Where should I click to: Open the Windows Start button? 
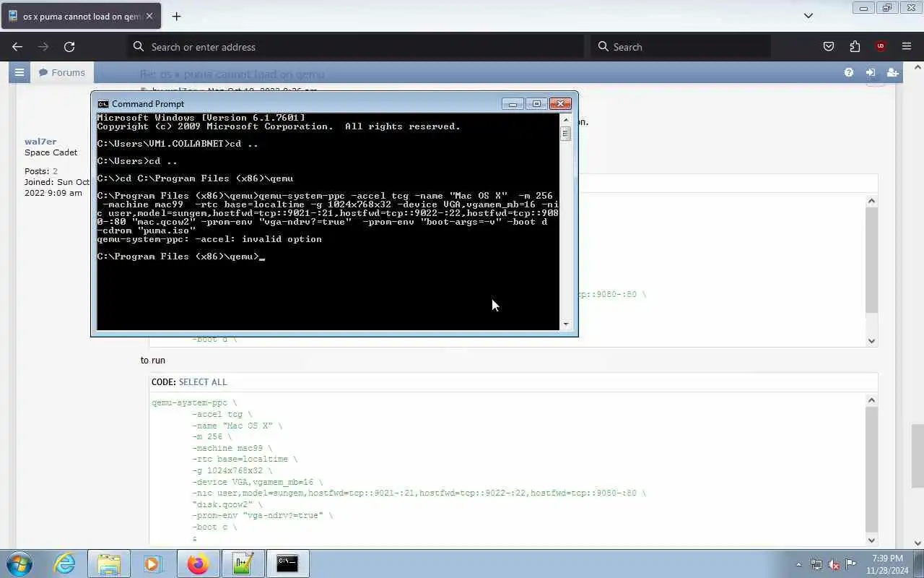(x=19, y=564)
